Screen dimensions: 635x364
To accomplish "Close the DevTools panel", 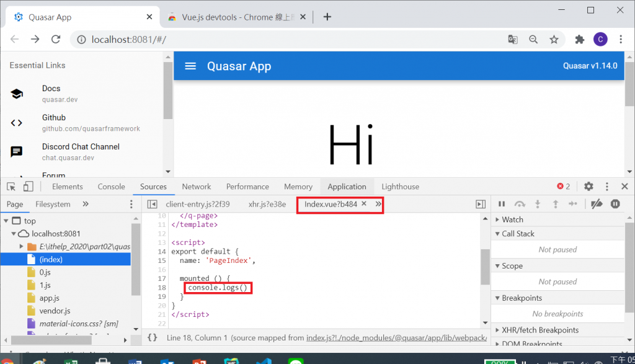I will pos(624,186).
